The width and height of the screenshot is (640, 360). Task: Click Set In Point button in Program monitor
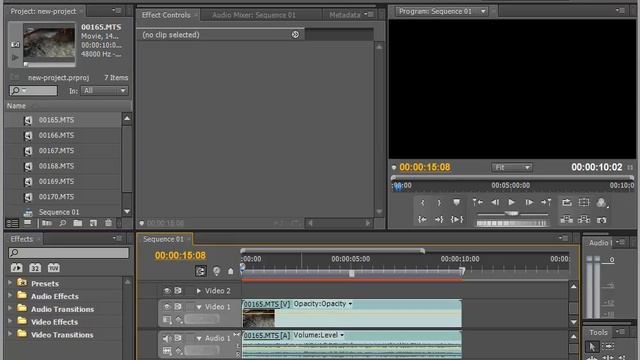422,202
